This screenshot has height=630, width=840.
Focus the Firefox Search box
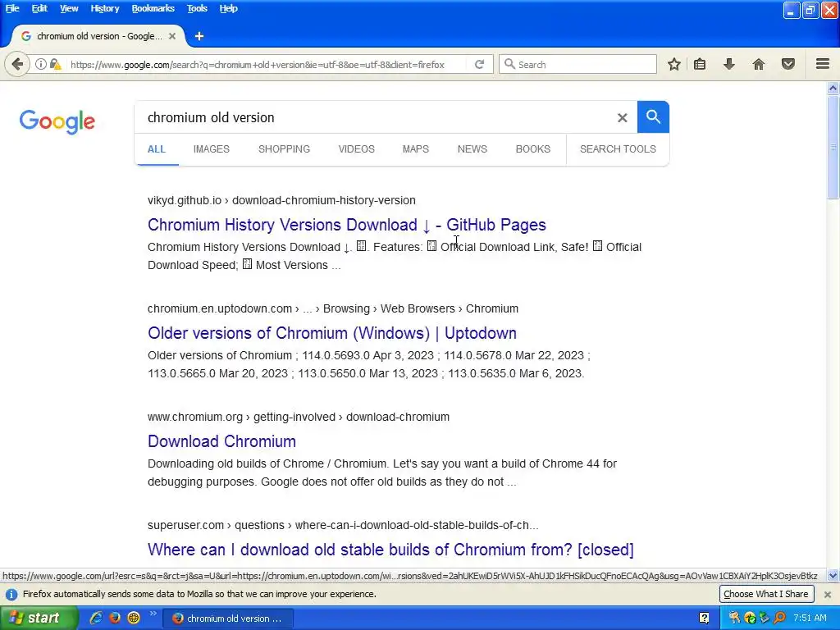click(577, 64)
